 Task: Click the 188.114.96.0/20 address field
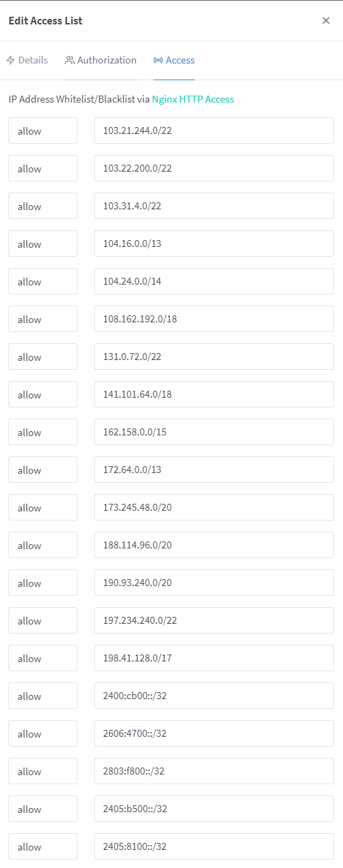click(214, 546)
